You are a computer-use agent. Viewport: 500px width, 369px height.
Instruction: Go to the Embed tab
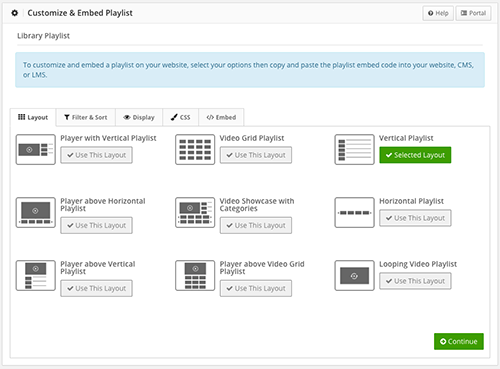pyautogui.click(x=221, y=117)
